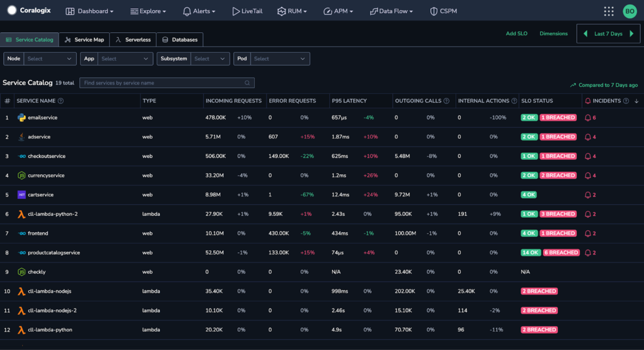Go to next time range arrow

(631, 34)
